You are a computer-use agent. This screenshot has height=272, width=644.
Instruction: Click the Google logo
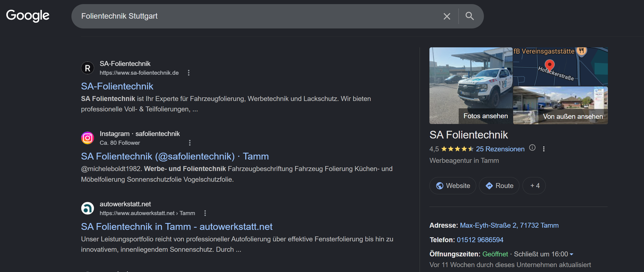28,16
